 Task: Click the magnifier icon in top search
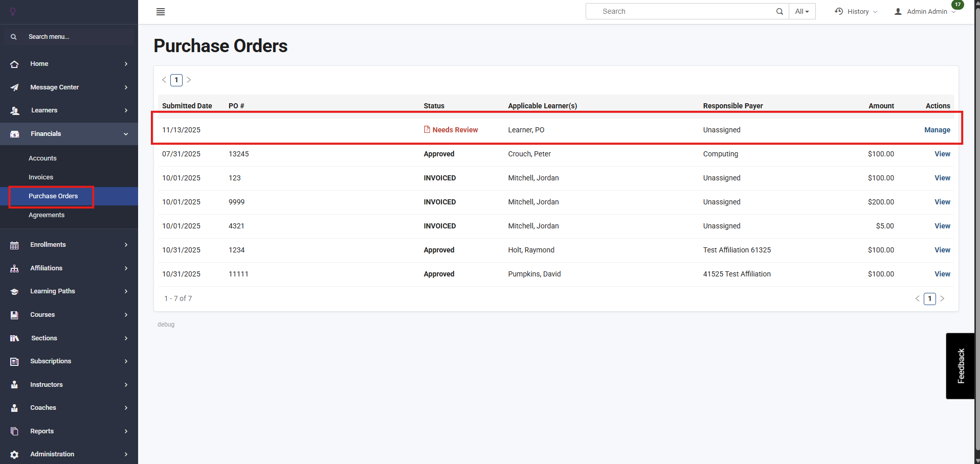tap(779, 12)
